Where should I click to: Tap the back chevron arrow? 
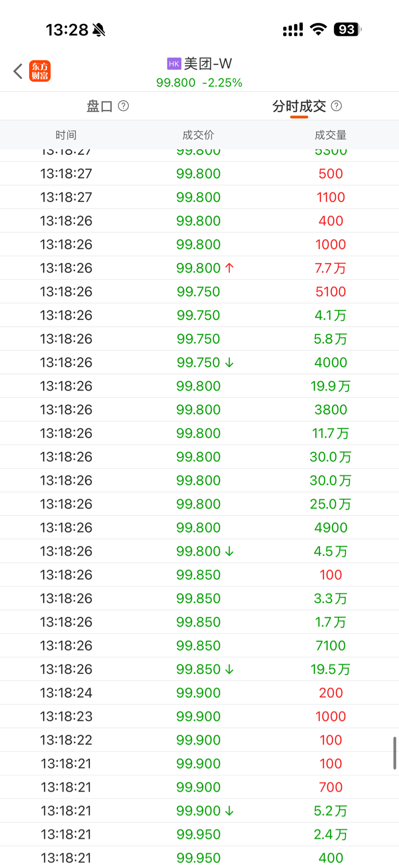coord(18,71)
